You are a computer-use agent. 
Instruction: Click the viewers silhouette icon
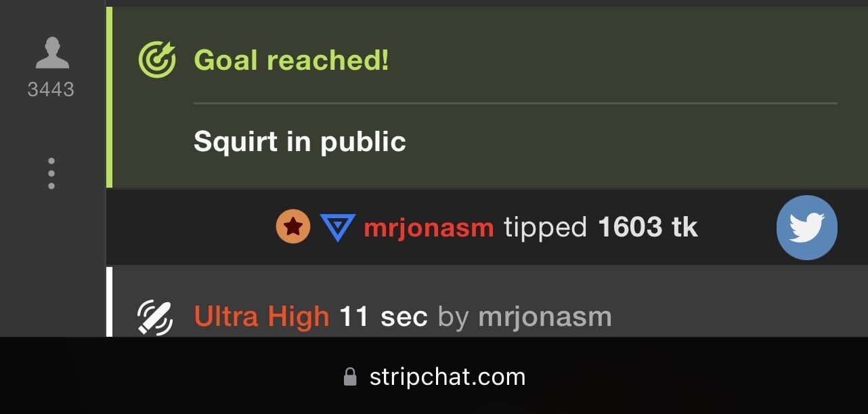point(52,54)
